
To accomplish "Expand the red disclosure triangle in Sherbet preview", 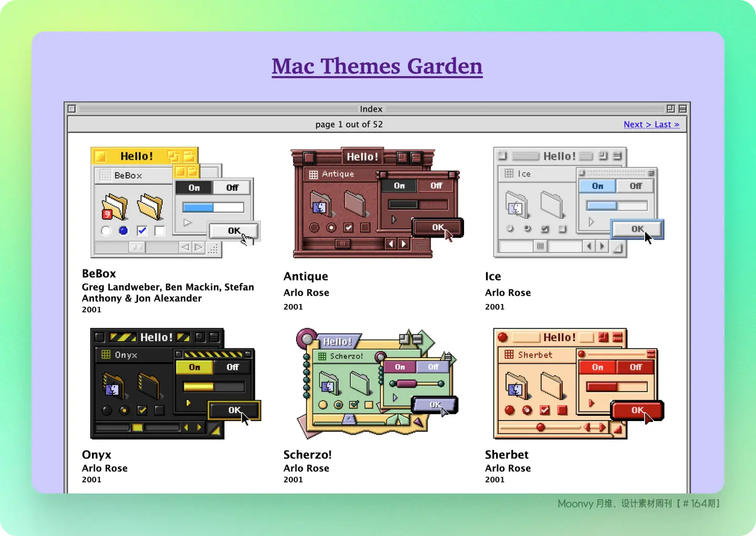I will tap(592, 403).
